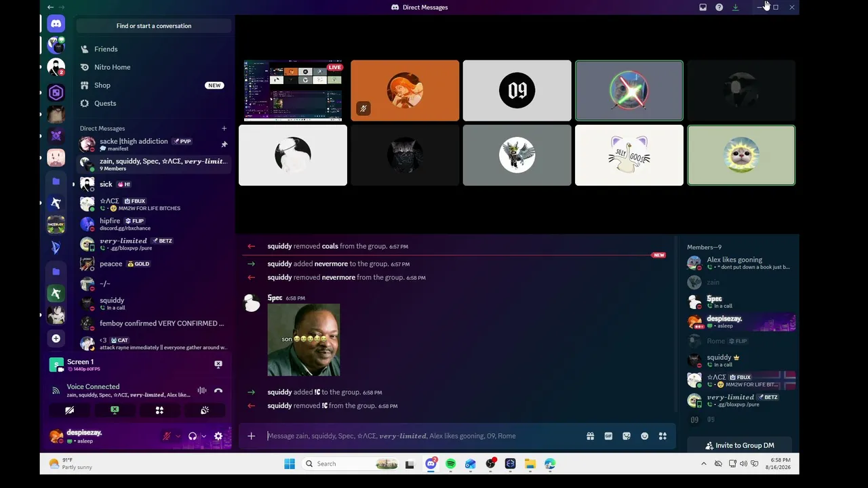Open the apps launcher in message bar
Image resolution: width=868 pixels, height=488 pixels.
(x=663, y=436)
